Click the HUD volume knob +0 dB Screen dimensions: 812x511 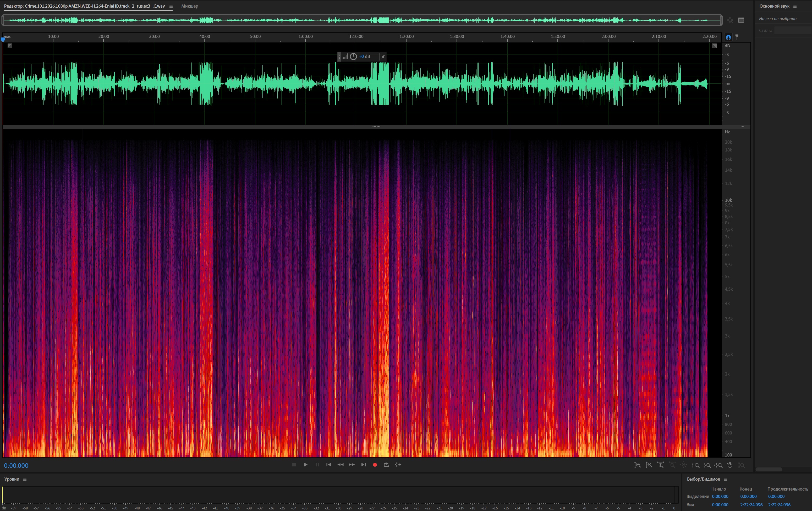(x=353, y=57)
